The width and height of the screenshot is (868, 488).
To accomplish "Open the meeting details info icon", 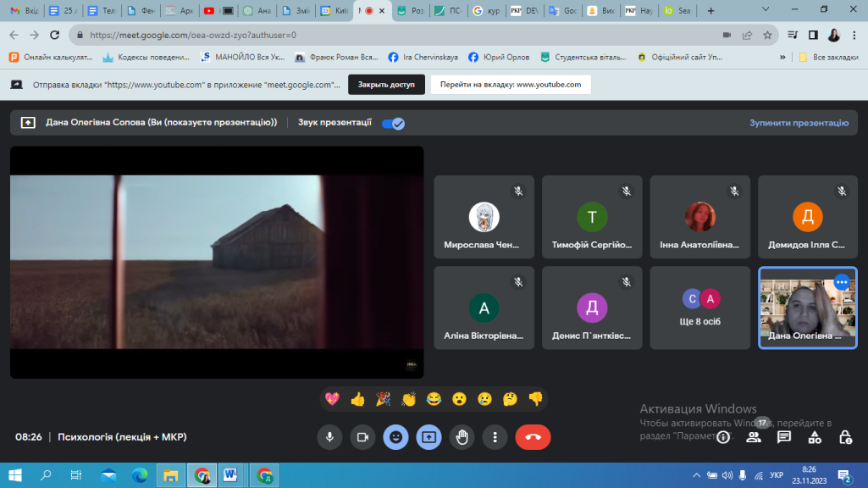I will point(722,437).
